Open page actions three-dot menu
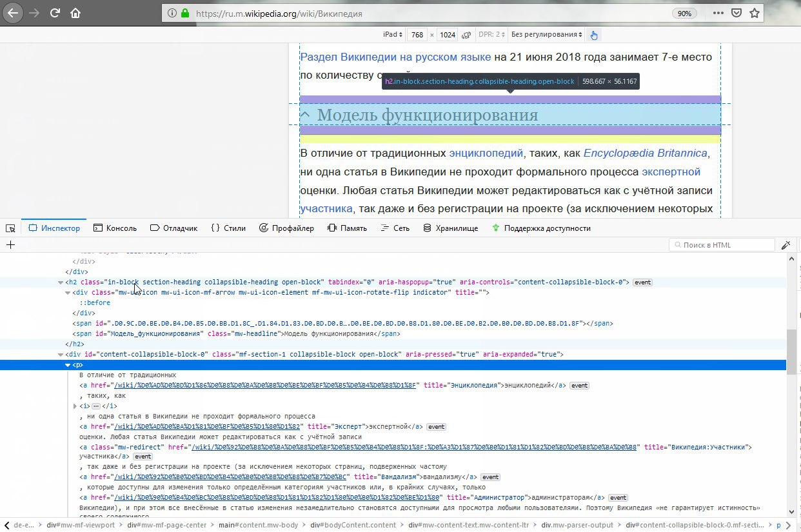 (x=718, y=13)
